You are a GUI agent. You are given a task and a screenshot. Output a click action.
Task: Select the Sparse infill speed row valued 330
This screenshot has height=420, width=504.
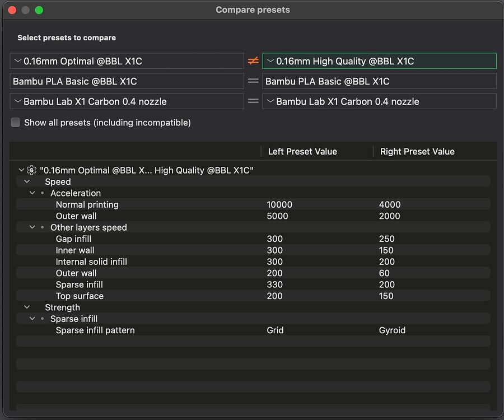[x=253, y=284]
